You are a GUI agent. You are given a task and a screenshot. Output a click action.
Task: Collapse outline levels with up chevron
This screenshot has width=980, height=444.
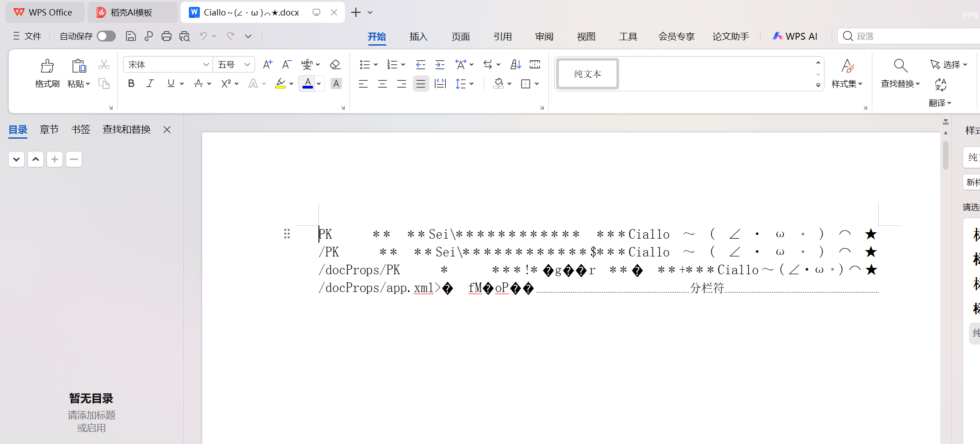(36, 159)
